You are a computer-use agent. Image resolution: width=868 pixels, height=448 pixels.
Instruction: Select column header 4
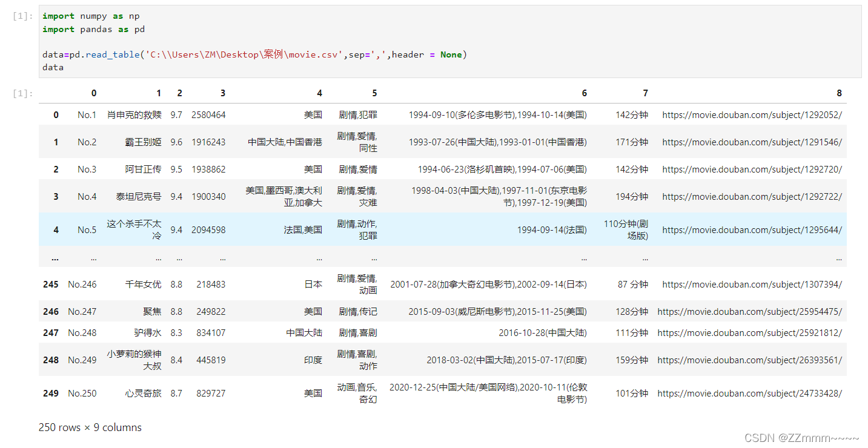pos(320,93)
